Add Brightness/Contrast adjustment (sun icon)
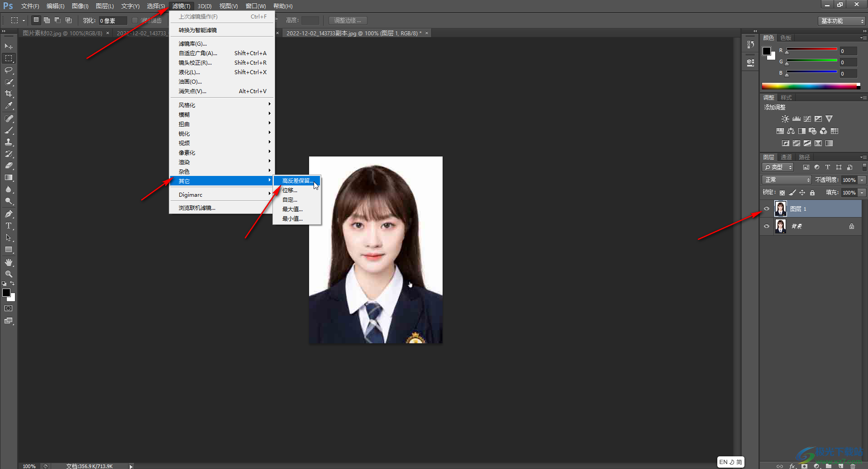Screen dimensions: 868x469 [785, 118]
